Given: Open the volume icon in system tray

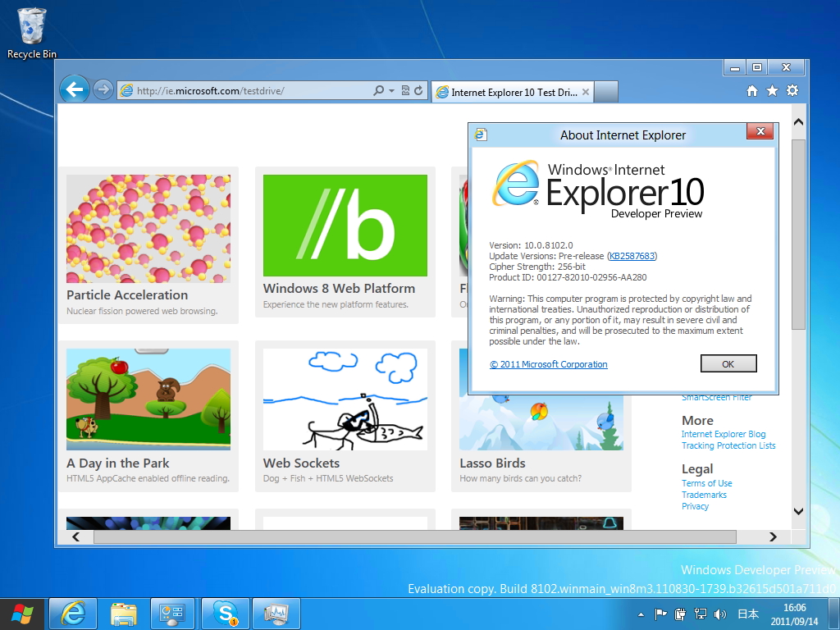Looking at the screenshot, I should pos(719,614).
